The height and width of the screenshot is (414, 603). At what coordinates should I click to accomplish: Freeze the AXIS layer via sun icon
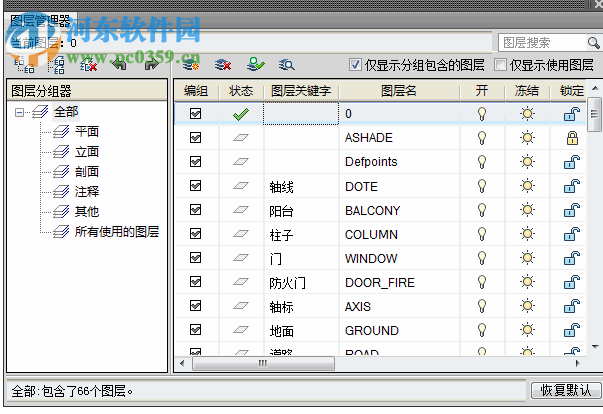click(x=527, y=306)
